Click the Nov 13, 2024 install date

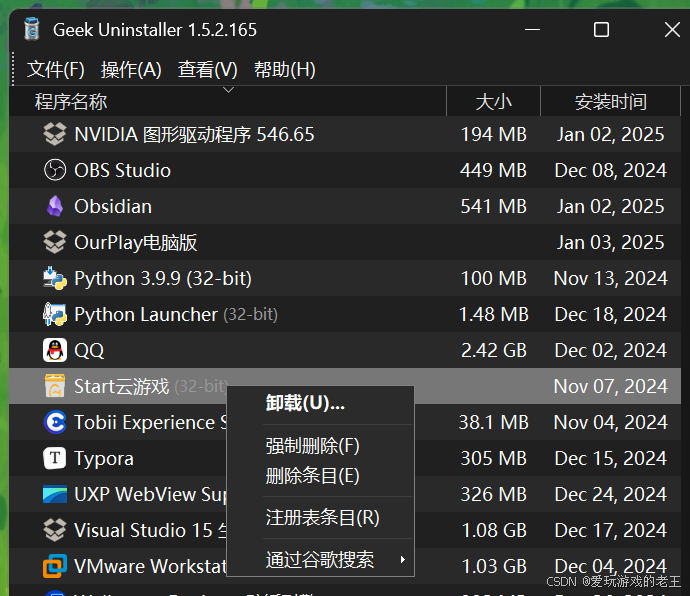[x=610, y=279]
